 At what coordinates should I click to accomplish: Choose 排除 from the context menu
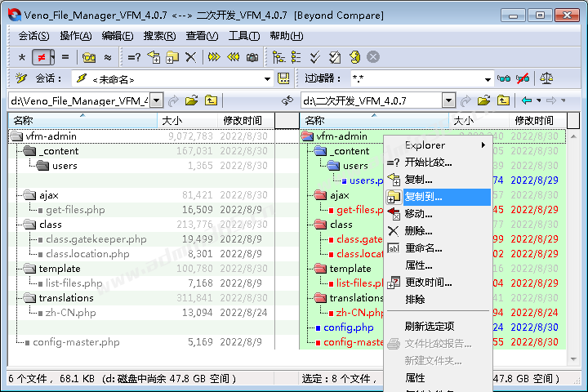click(x=438, y=300)
